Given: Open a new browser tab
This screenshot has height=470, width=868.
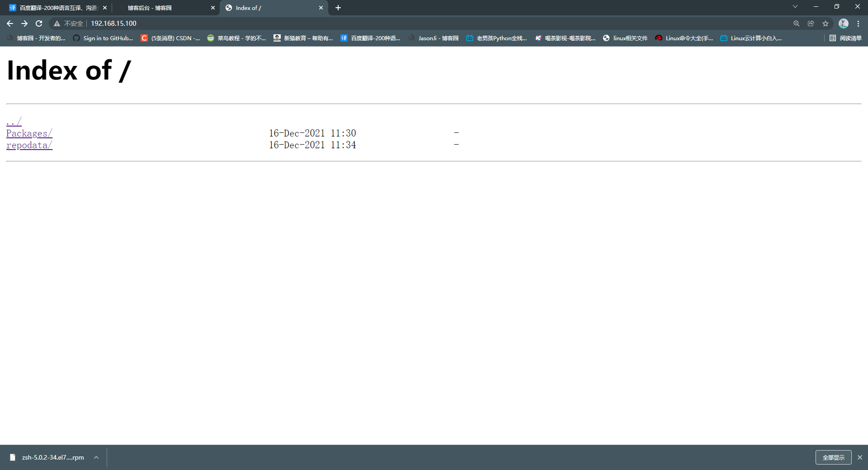Looking at the screenshot, I should [x=338, y=8].
